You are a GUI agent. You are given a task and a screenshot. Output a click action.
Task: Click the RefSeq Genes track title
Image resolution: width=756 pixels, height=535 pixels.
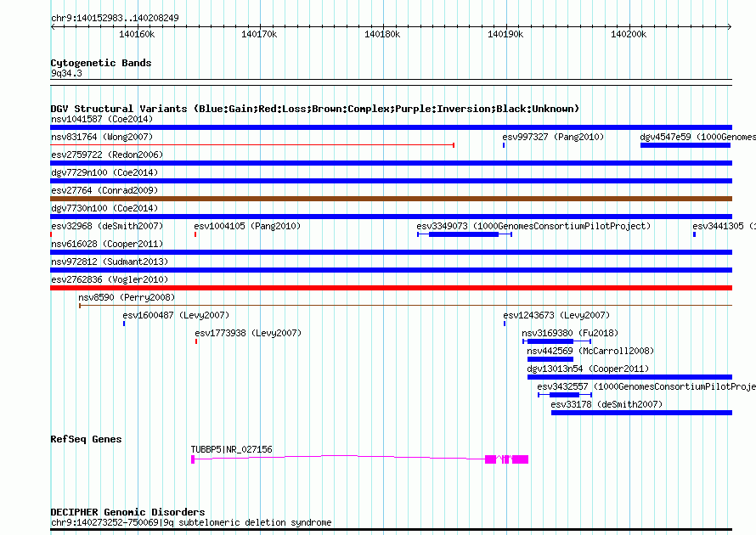tap(87, 439)
